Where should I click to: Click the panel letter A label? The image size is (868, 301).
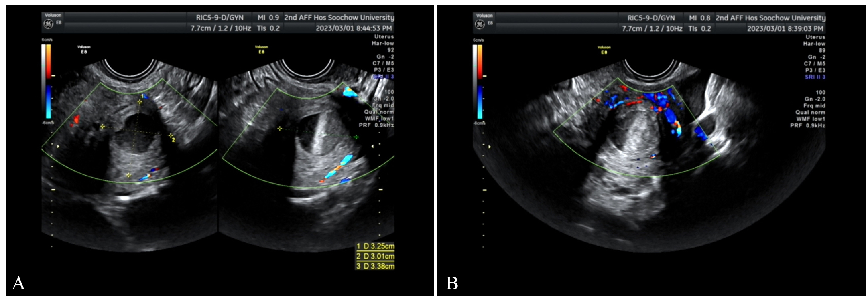click(x=18, y=283)
